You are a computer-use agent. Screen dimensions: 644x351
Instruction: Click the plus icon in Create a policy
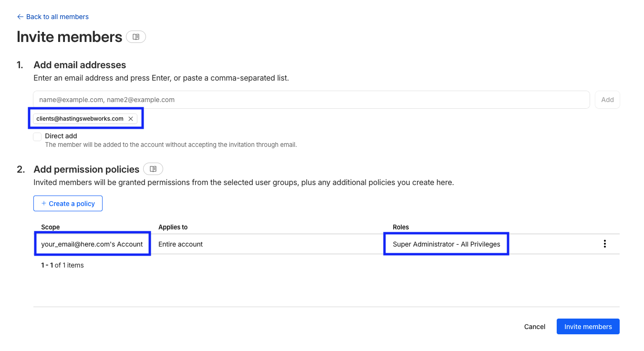pyautogui.click(x=44, y=204)
